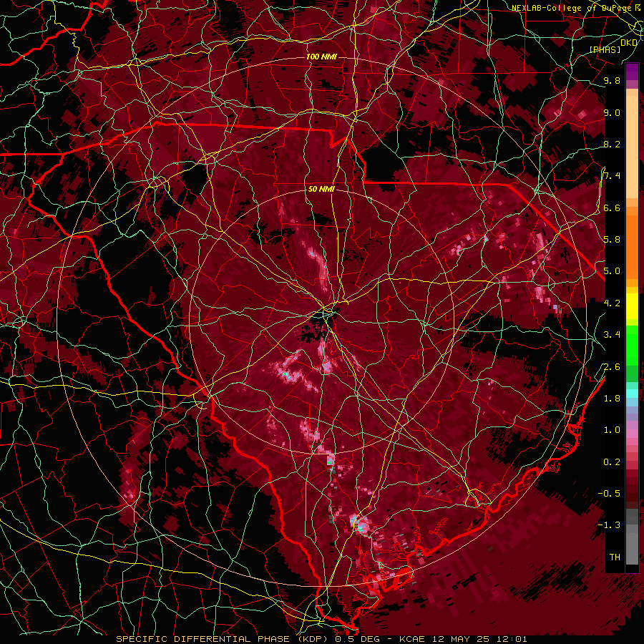Click the 0.2 value on color scale
This screenshot has width=644, height=644.
[x=612, y=462]
